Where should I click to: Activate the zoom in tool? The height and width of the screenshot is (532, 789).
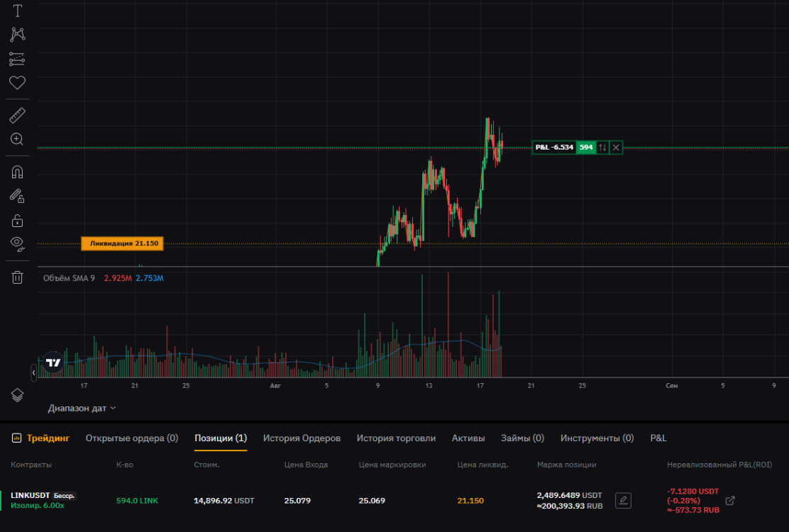pos(17,139)
